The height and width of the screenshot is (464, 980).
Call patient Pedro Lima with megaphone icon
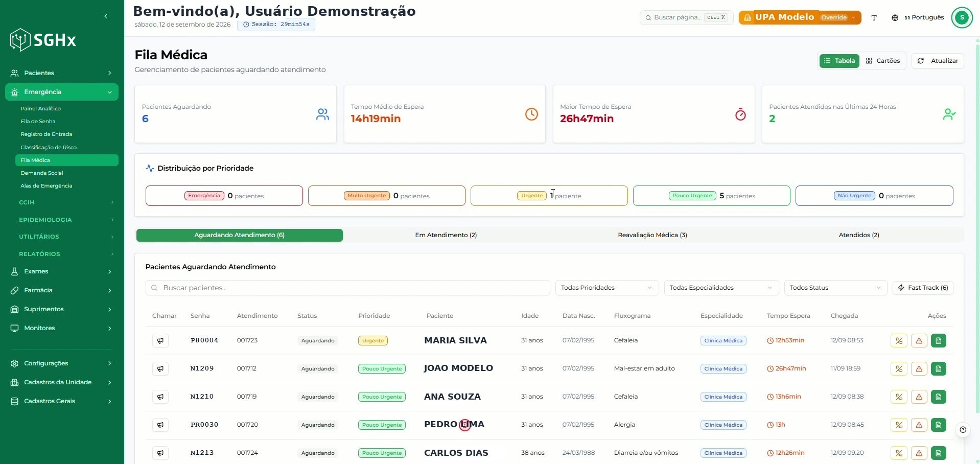(x=160, y=425)
